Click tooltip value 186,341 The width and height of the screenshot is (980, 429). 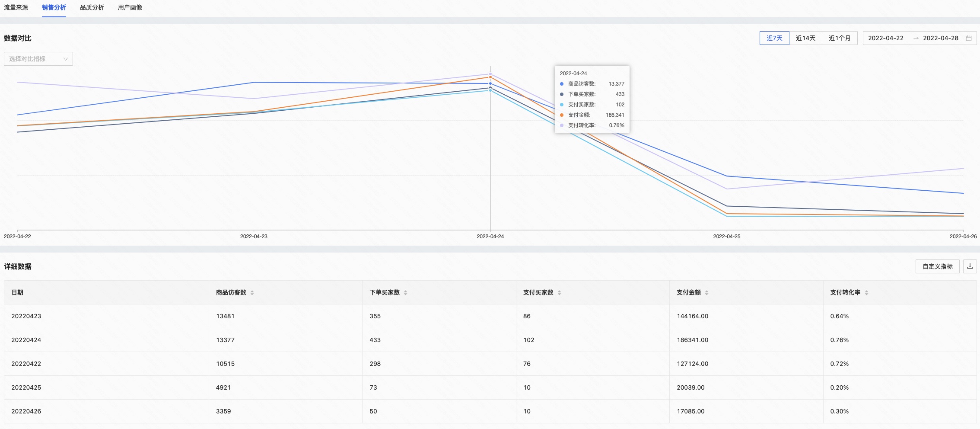click(615, 115)
